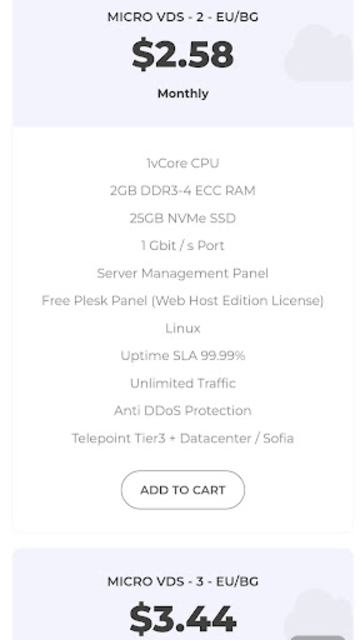Click the ADD TO CART button
Screen dimensions: 360x640
pyautogui.click(x=182, y=490)
